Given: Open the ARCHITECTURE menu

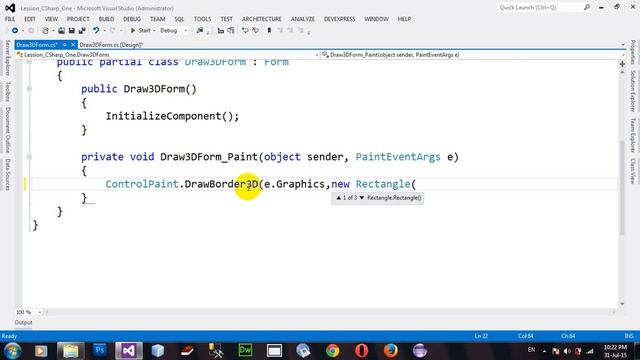Looking at the screenshot, I should point(262,19).
